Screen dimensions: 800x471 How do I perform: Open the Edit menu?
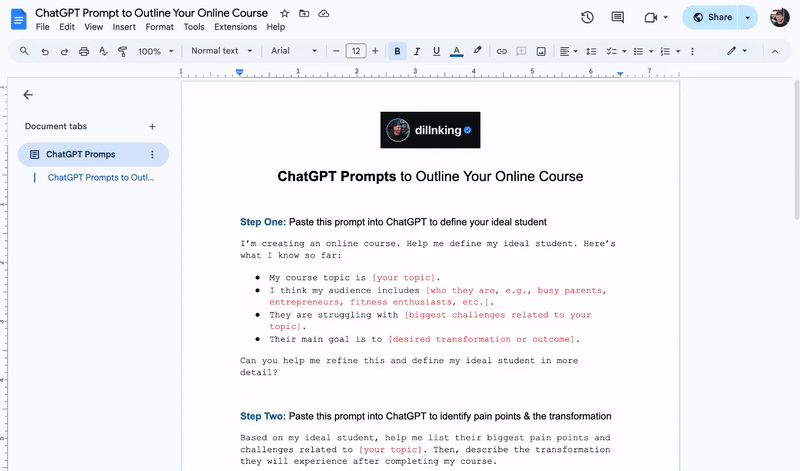[67, 27]
